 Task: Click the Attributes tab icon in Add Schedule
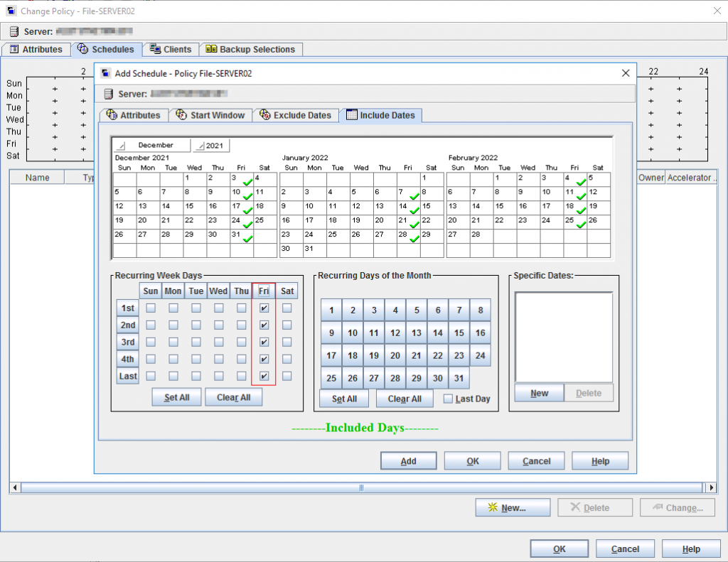[112, 115]
